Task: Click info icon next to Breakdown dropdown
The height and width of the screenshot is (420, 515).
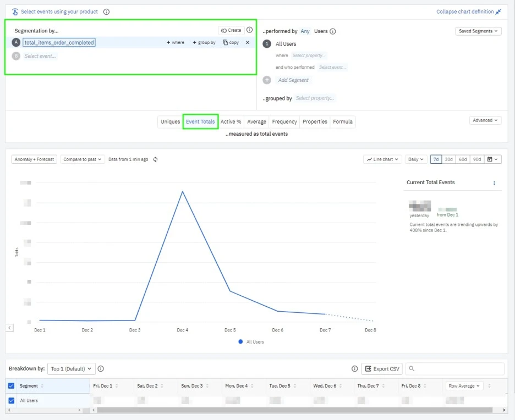Action: [101, 368]
